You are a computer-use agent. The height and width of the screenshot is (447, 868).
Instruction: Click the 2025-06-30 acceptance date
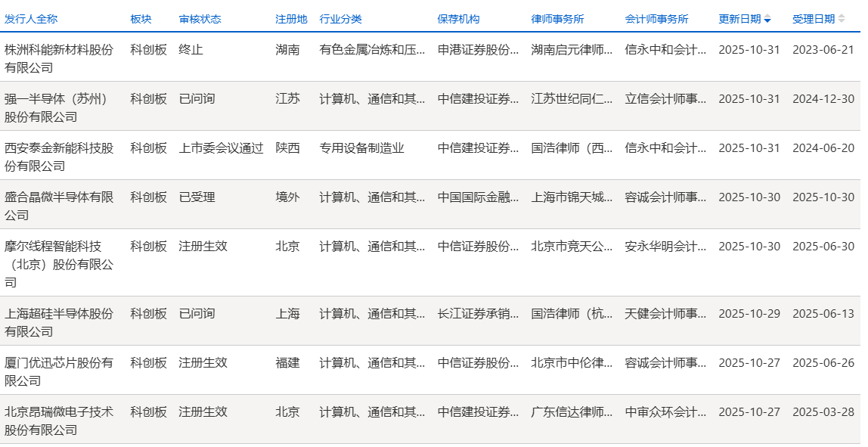[823, 247]
